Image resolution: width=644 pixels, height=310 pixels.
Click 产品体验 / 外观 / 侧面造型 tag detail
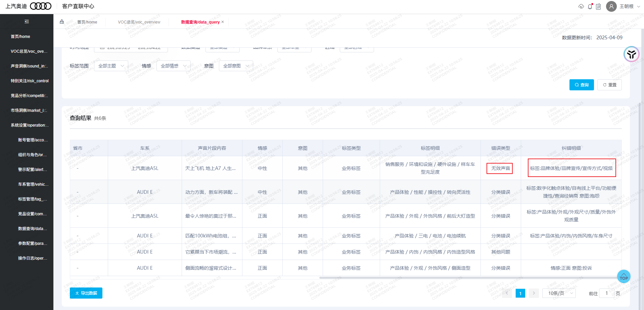tap(430, 268)
